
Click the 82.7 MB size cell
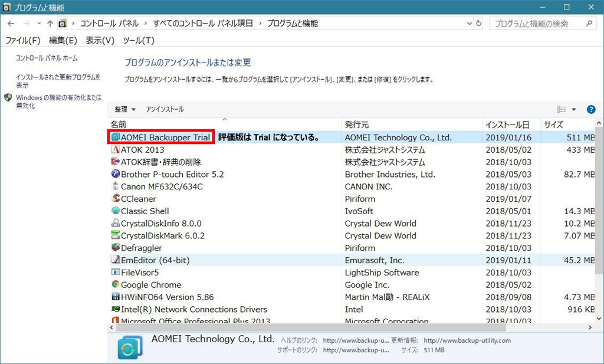[x=579, y=174]
